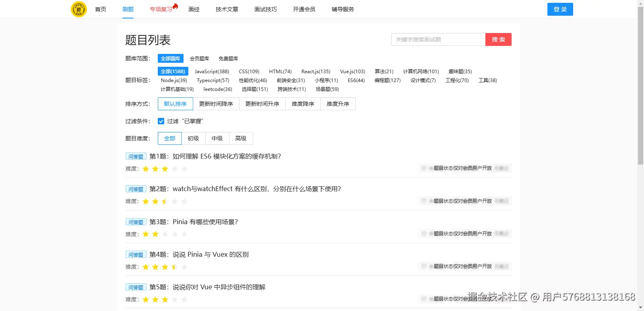Filter by HTML(74) tag
Screen dimensions: 644x311
281,71
